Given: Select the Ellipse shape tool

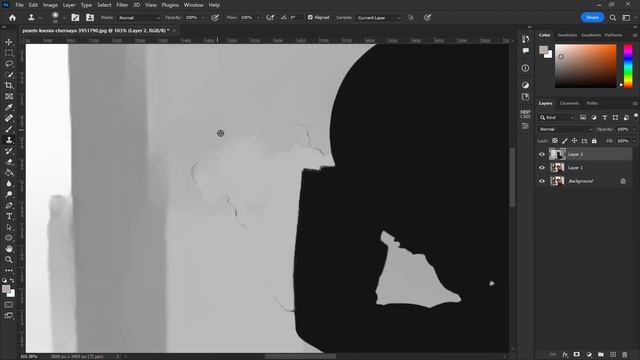Looking at the screenshot, I should pyautogui.click(x=9, y=238).
